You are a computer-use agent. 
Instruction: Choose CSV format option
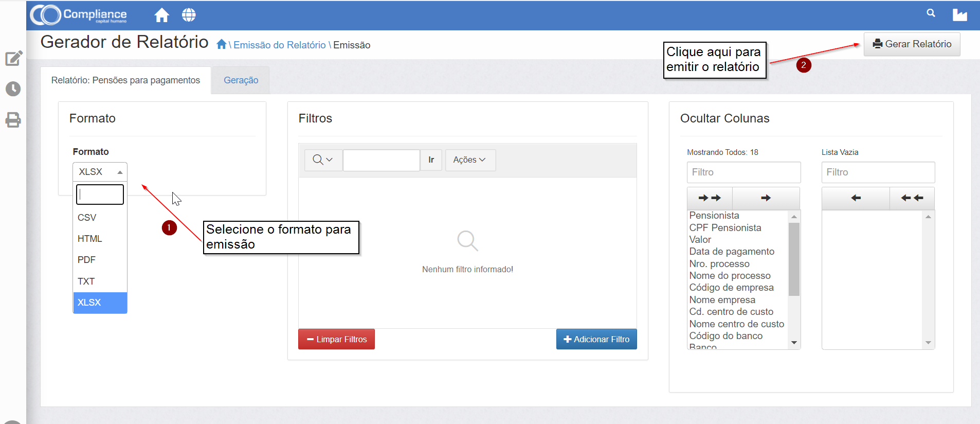pyautogui.click(x=100, y=218)
